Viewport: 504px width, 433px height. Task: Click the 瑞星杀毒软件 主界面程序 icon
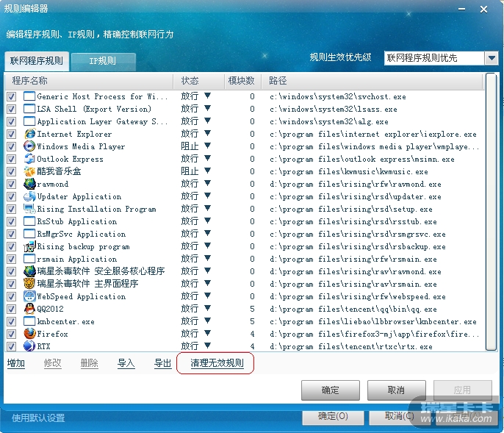(29, 284)
